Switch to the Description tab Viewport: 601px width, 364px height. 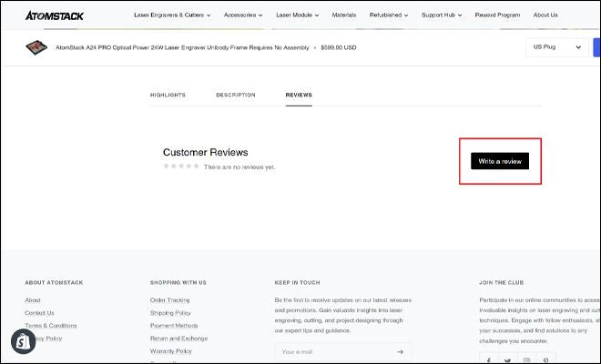tap(235, 95)
